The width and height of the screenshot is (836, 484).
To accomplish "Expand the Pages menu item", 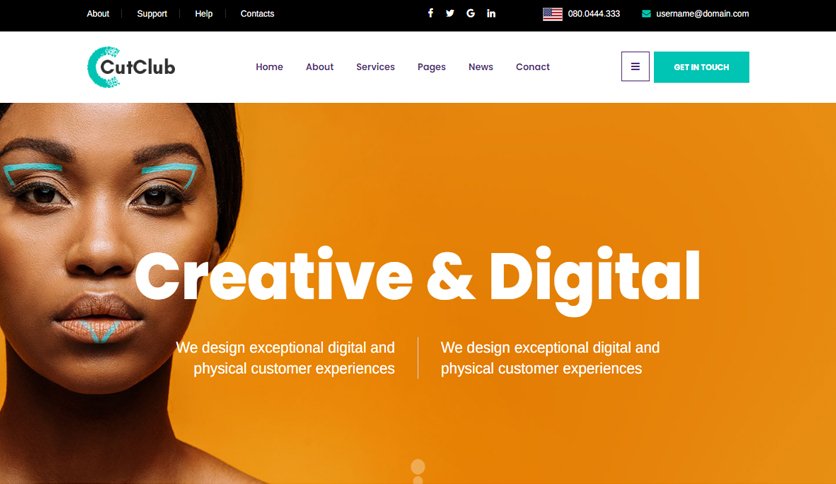I will click(x=431, y=67).
